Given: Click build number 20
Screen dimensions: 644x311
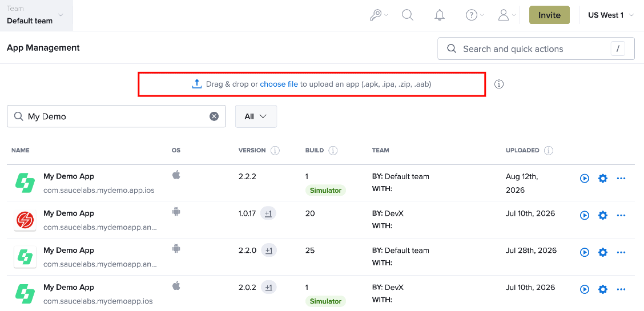Looking at the screenshot, I should [310, 214].
